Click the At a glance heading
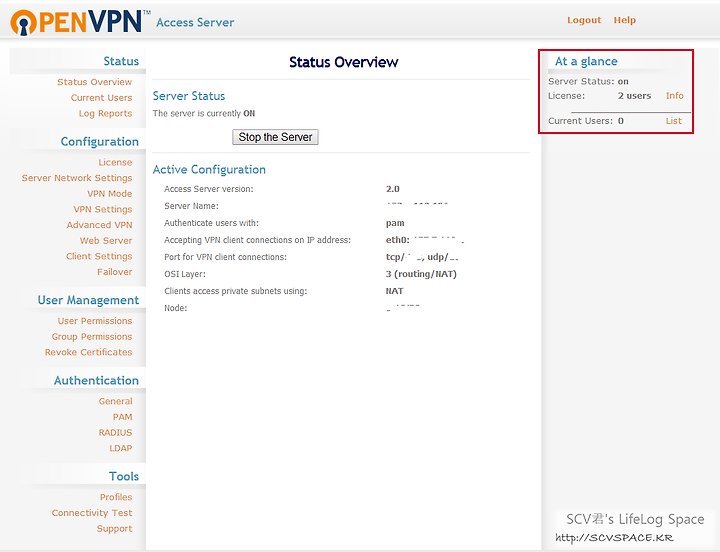 tap(586, 61)
